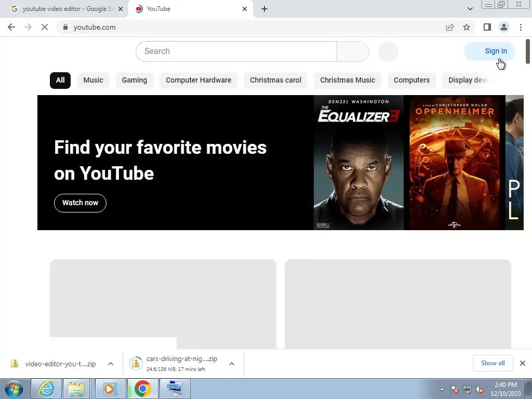Open the Windows Start menu
This screenshot has height=399, width=532.
pyautogui.click(x=14, y=389)
